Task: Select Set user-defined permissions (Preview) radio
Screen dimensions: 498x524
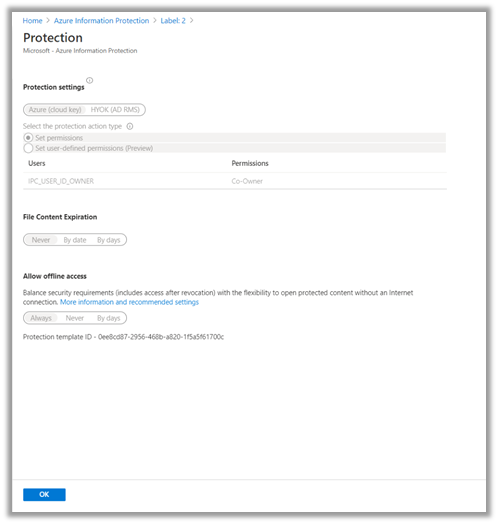Action: tap(28, 148)
